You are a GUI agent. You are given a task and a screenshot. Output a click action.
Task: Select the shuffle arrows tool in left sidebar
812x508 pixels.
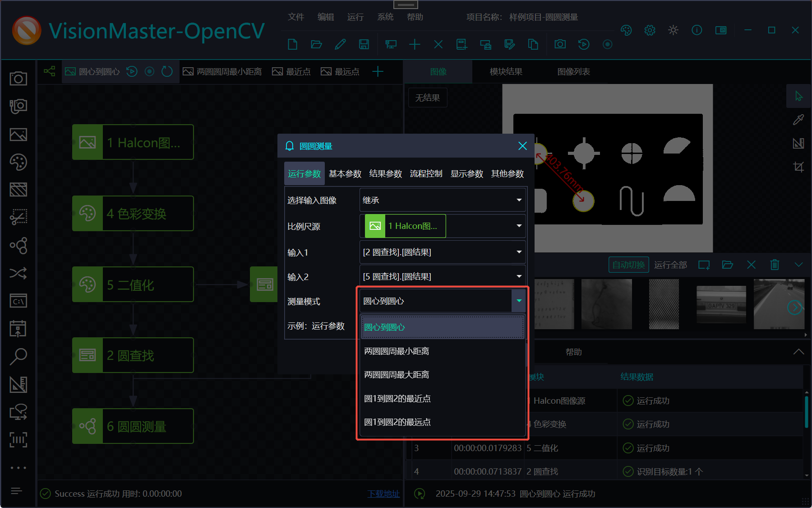click(x=18, y=273)
